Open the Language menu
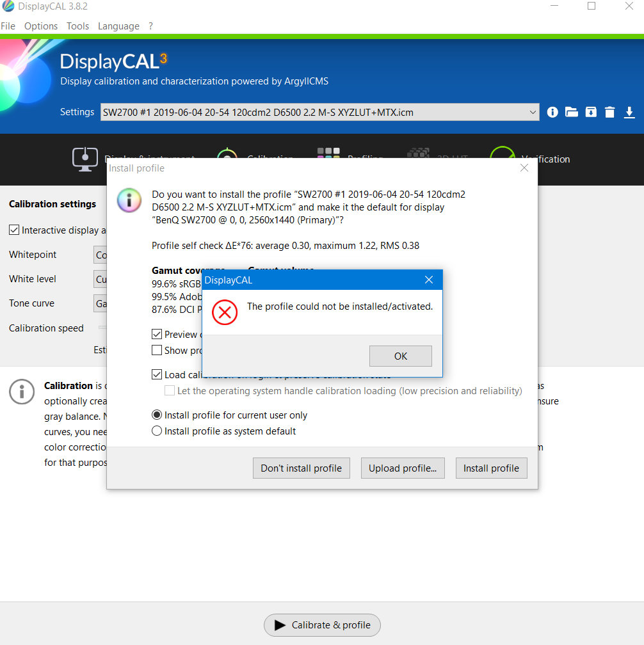Screen dimensions: 644x645 point(118,26)
